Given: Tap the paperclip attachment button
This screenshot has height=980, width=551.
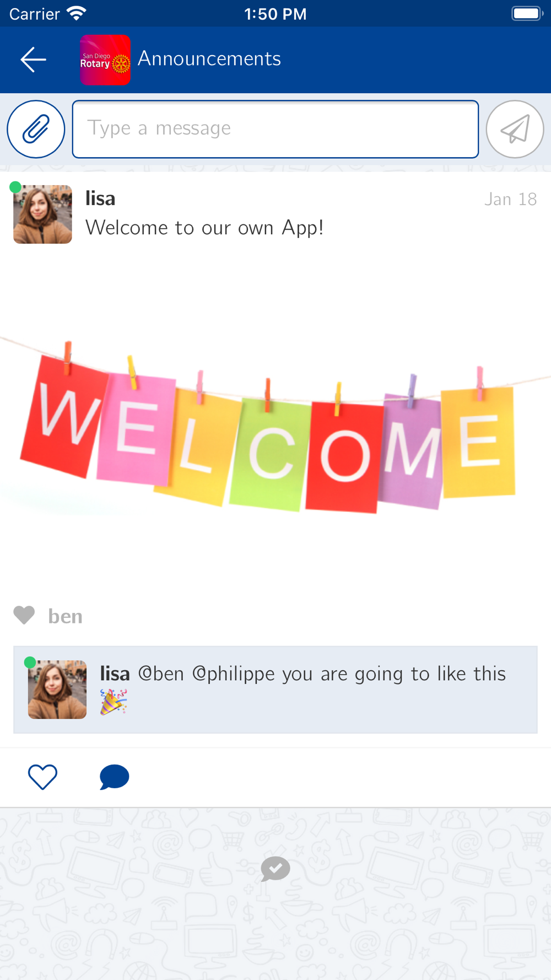Looking at the screenshot, I should point(36,130).
